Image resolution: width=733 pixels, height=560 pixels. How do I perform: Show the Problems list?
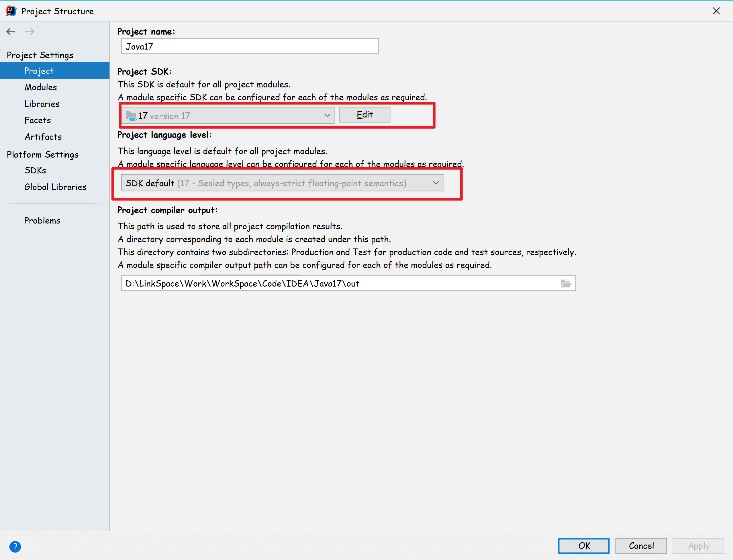pos(42,221)
